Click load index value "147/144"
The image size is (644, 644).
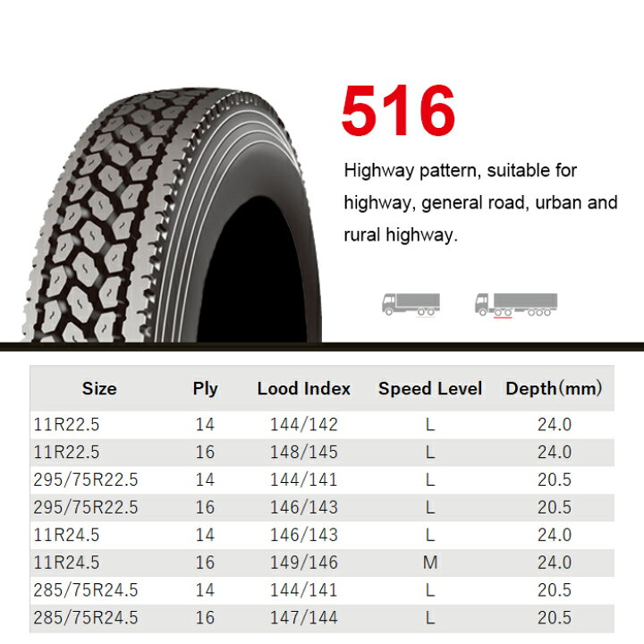tap(304, 617)
